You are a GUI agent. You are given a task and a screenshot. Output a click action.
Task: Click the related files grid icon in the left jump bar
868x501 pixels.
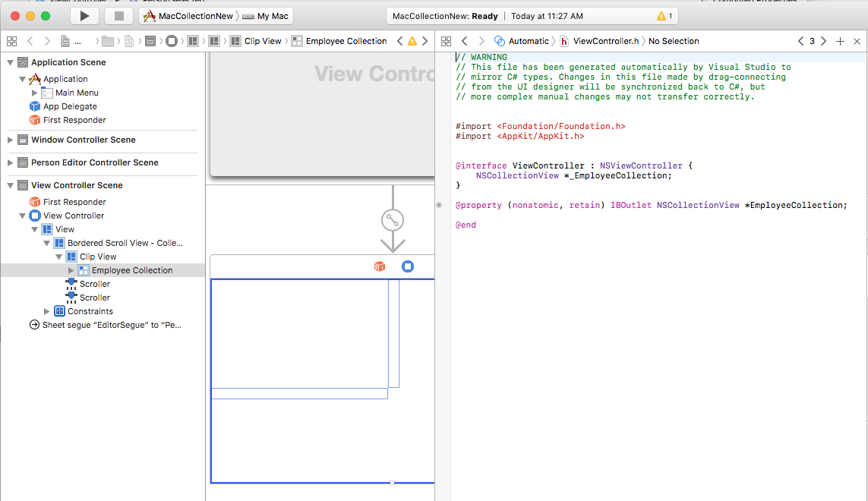tap(11, 41)
